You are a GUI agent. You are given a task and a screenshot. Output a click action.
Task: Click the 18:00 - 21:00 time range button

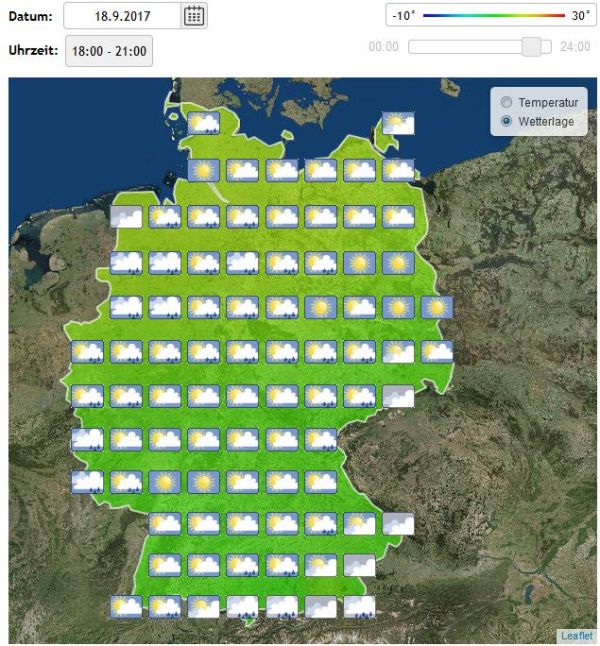click(x=109, y=51)
